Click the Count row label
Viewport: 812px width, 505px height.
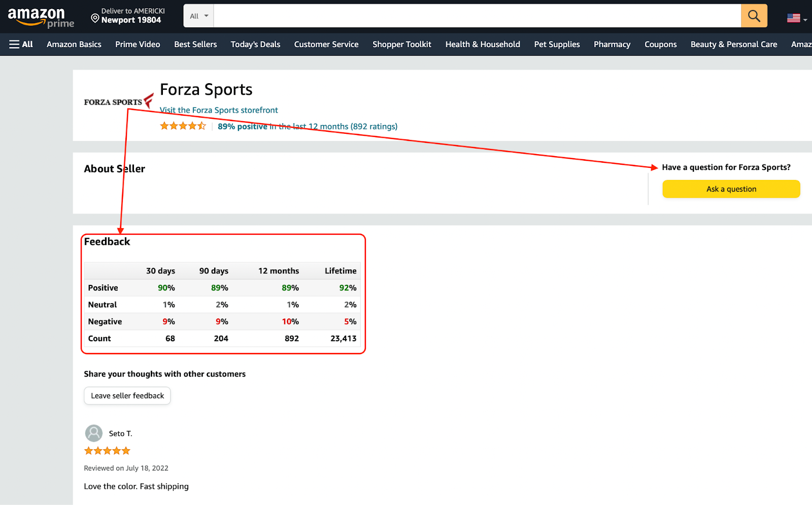point(99,338)
